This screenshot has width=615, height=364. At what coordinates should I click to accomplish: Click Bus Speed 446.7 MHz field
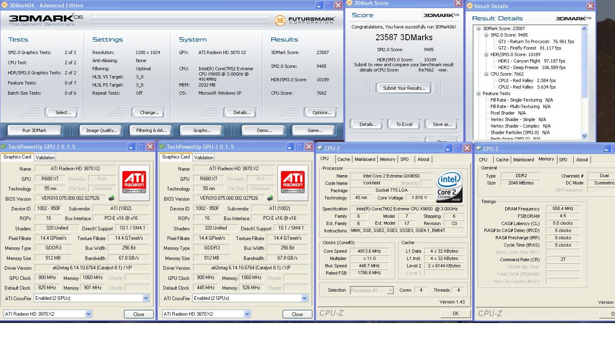[x=369, y=266]
